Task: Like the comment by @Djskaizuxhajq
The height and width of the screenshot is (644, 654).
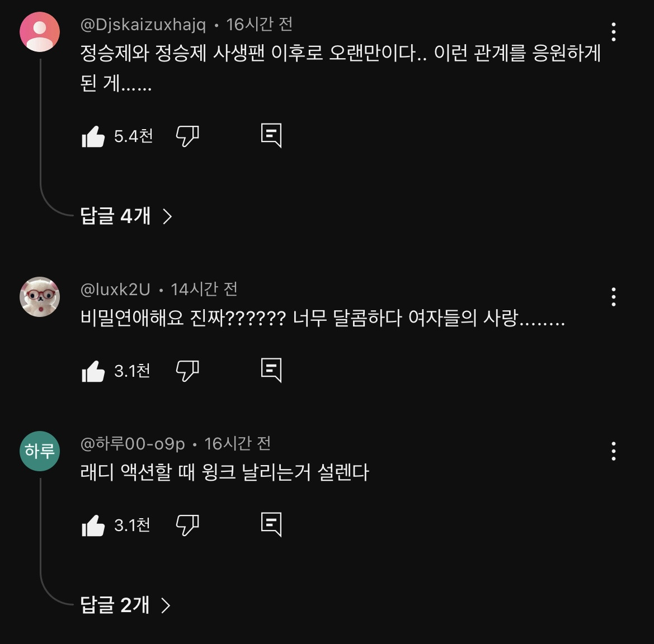Action: [x=93, y=136]
